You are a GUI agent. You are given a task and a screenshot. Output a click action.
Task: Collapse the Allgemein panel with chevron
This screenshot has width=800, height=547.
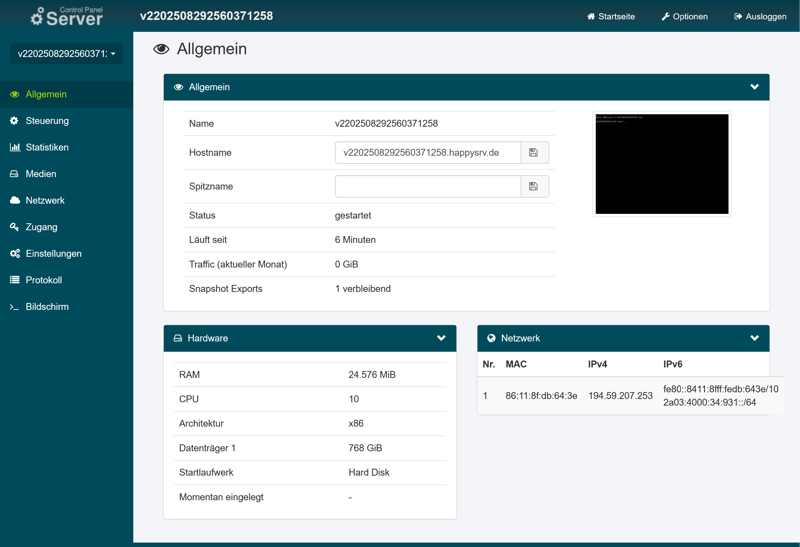(x=754, y=87)
